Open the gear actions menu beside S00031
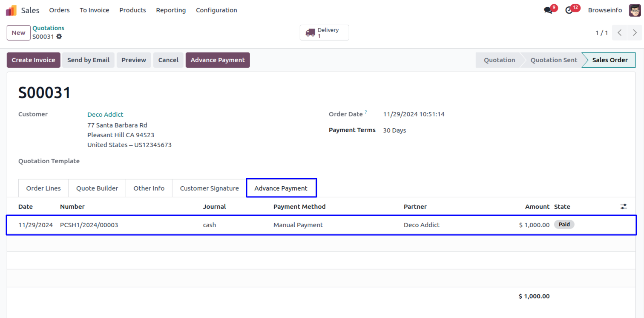This screenshot has width=644, height=318. click(x=59, y=37)
